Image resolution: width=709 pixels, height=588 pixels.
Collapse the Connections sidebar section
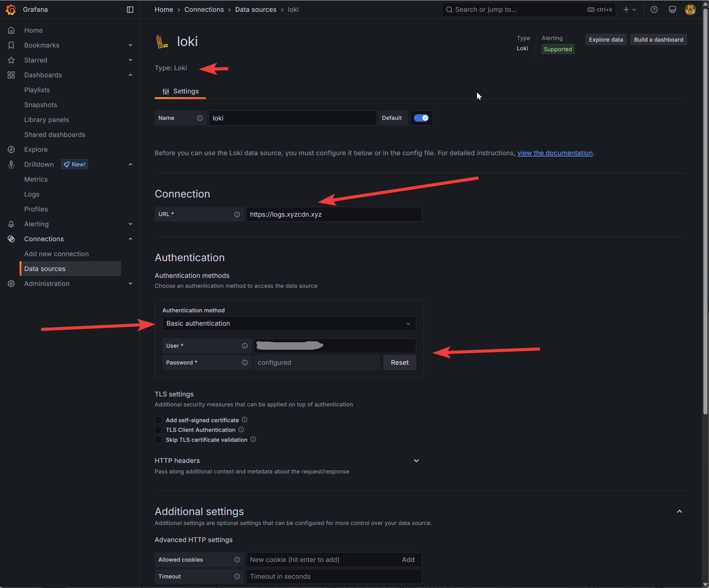130,239
